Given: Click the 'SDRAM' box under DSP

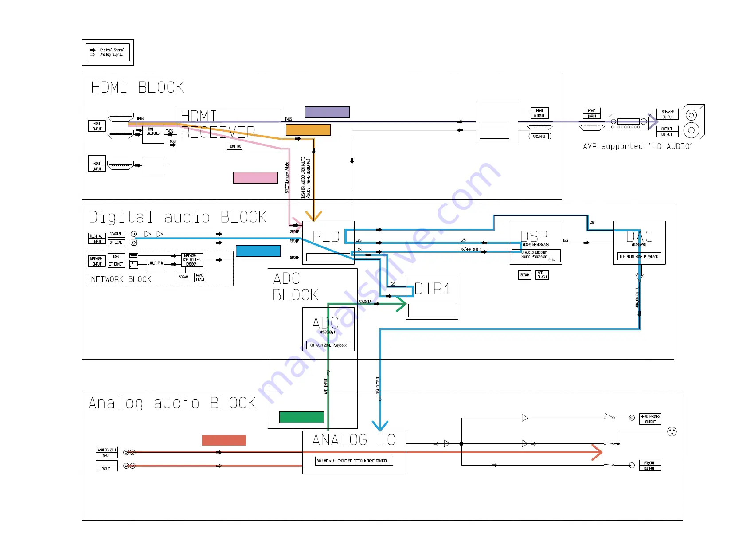Looking at the screenshot, I should tap(525, 275).
